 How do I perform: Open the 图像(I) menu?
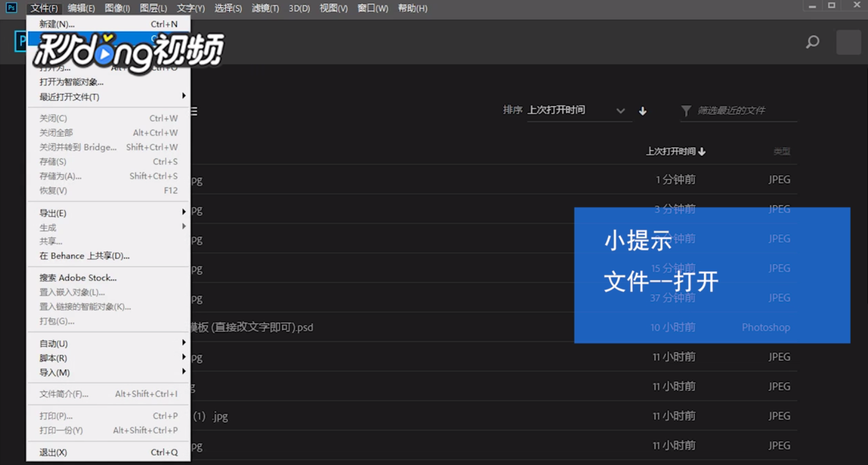tap(117, 8)
